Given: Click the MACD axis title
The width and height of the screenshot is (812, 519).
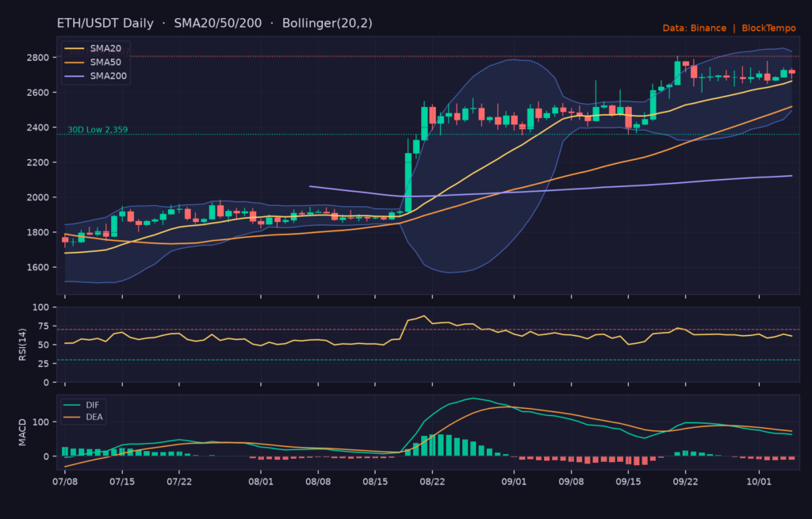Looking at the screenshot, I should coord(22,433).
